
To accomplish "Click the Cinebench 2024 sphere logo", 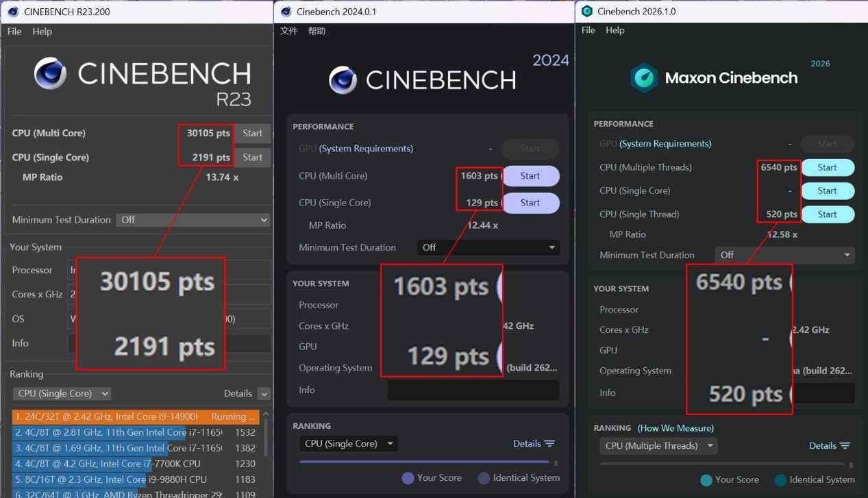I will [x=343, y=80].
